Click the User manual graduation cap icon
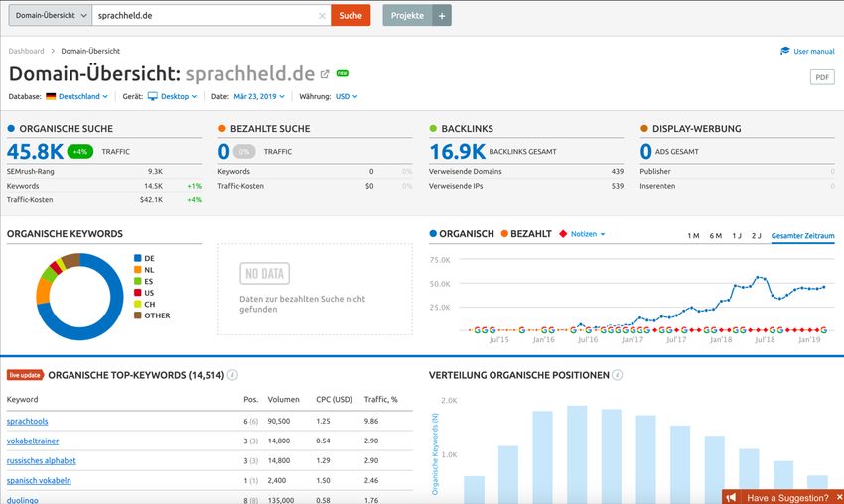 click(785, 51)
